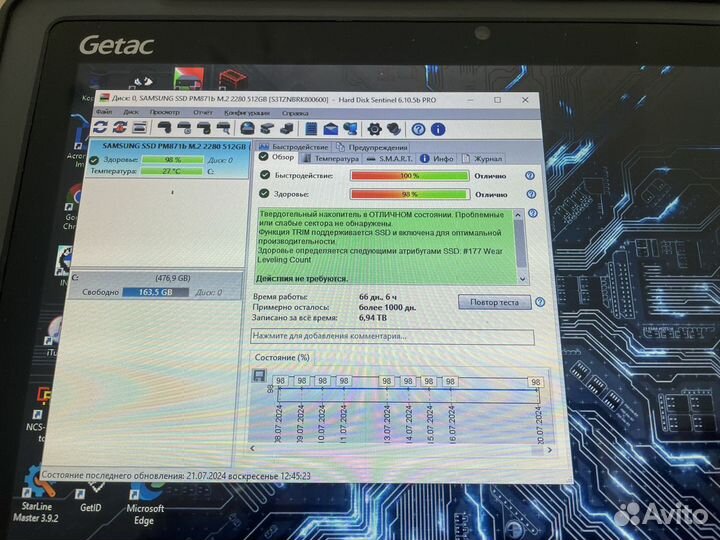The width and height of the screenshot is (720, 540).
Task: Click the fourth stethoscope test icon with magnifier
Action: (223, 128)
